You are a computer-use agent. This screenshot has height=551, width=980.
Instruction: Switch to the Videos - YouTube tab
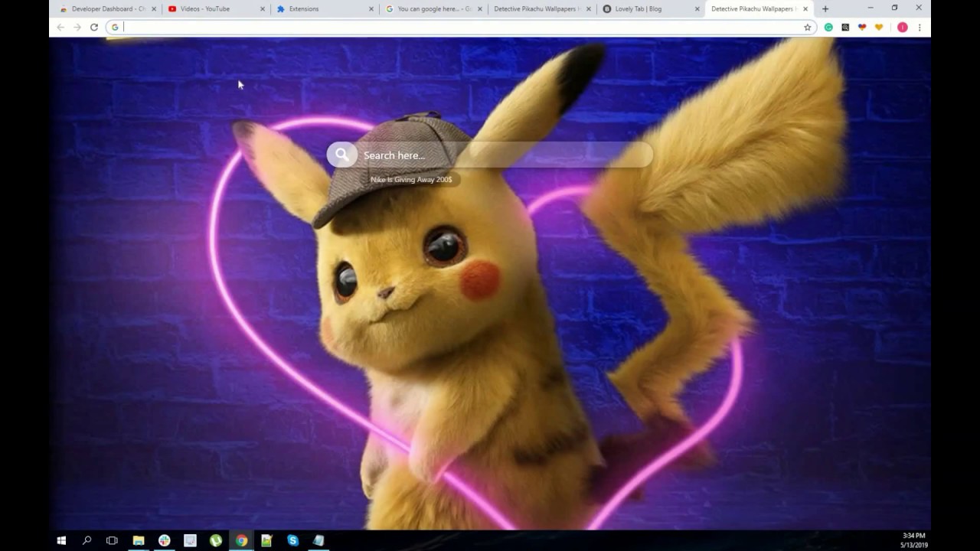click(x=207, y=8)
